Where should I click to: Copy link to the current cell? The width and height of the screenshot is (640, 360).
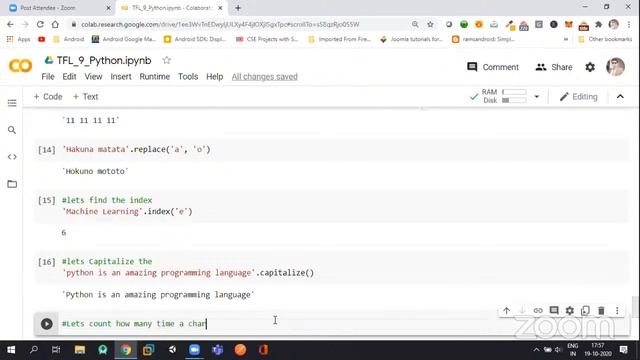pyautogui.click(x=538, y=311)
